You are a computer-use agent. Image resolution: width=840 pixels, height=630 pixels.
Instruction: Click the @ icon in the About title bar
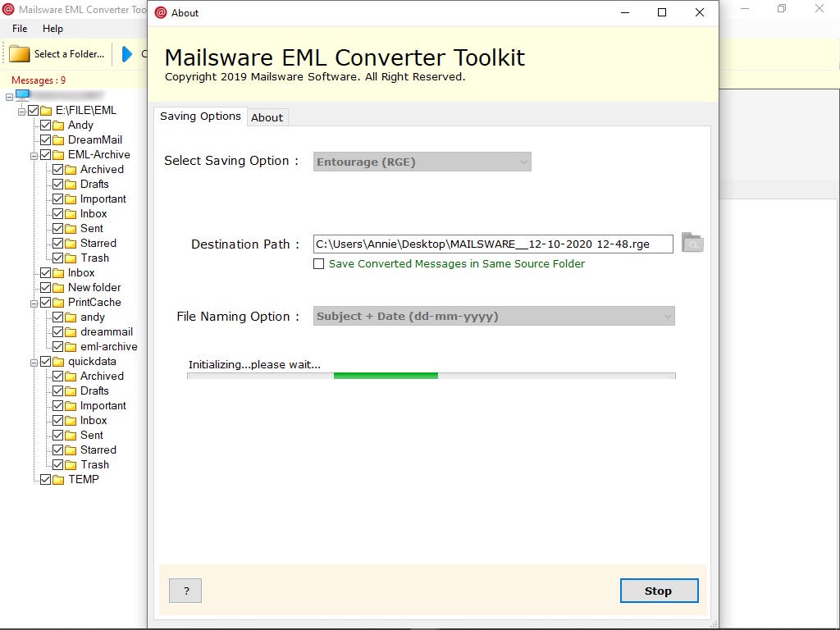pos(161,12)
